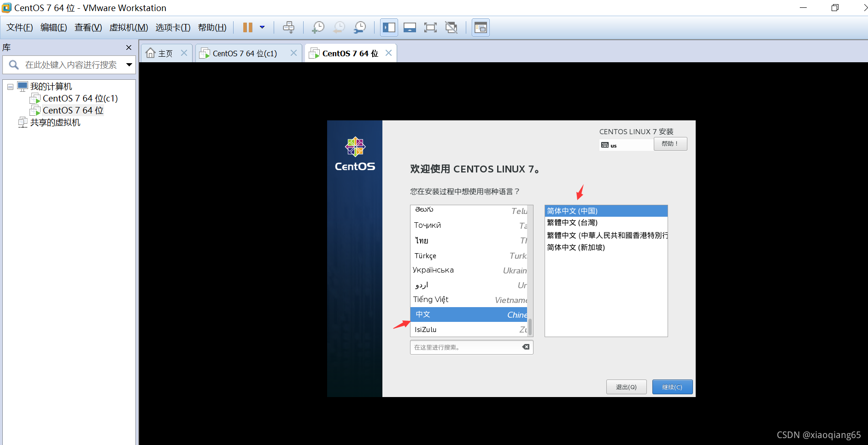868x445 pixels.
Task: Open the 帮助(H) menu
Action: (x=212, y=28)
